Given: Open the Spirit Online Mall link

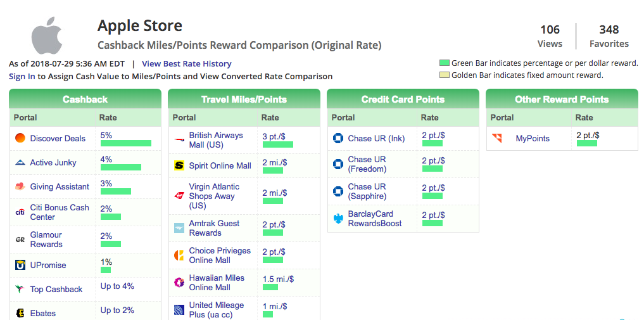Looking at the screenshot, I should (x=220, y=165).
